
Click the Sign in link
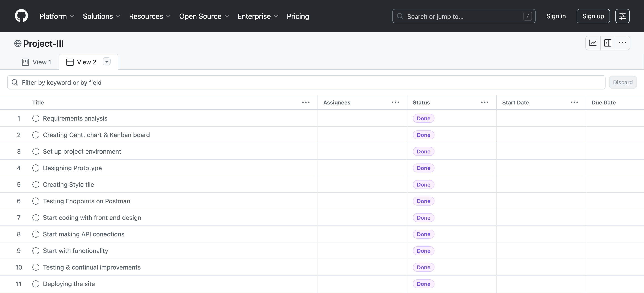tap(556, 16)
